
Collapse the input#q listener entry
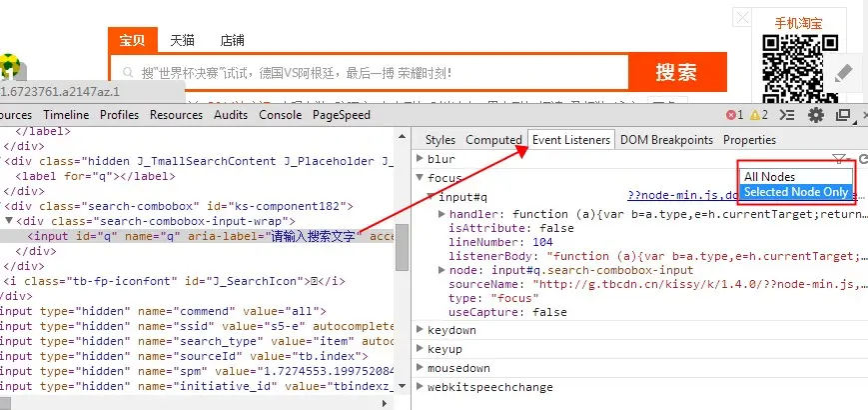pos(432,196)
